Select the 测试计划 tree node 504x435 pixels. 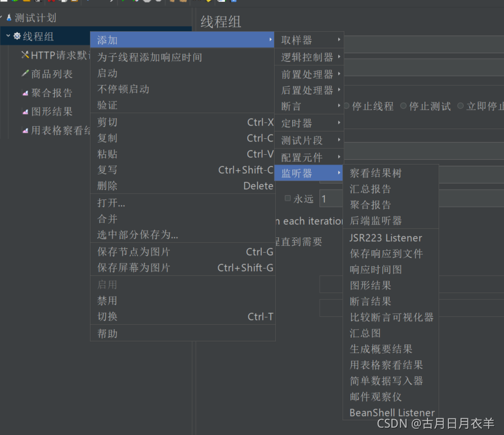click(x=35, y=18)
